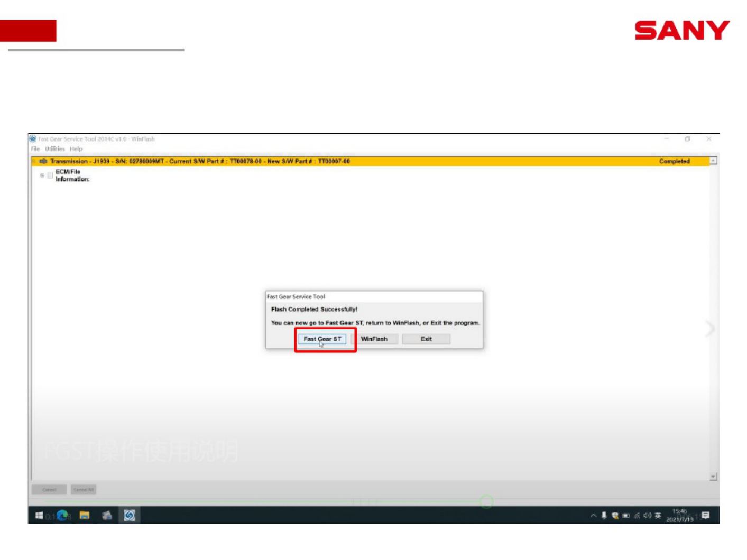Click the network Wi-Fi tray icon
Image resolution: width=747 pixels, height=560 pixels.
tap(637, 516)
